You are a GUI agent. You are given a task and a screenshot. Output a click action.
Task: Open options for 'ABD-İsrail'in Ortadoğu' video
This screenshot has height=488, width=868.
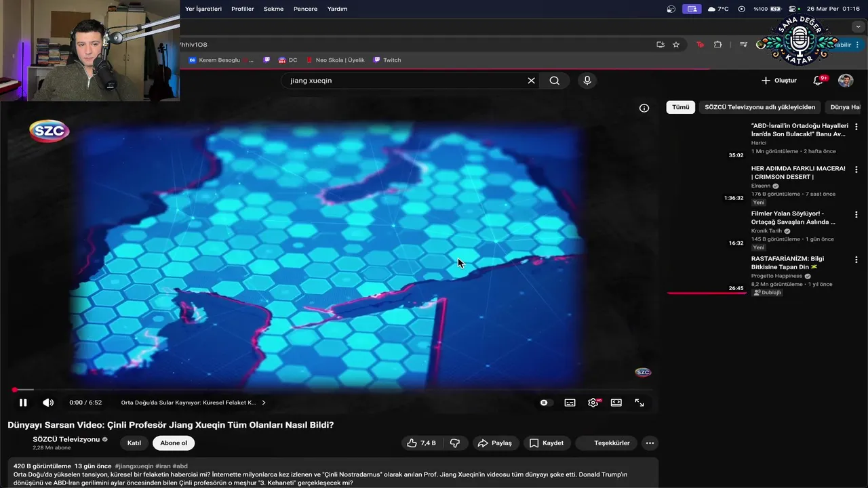pos(856,127)
